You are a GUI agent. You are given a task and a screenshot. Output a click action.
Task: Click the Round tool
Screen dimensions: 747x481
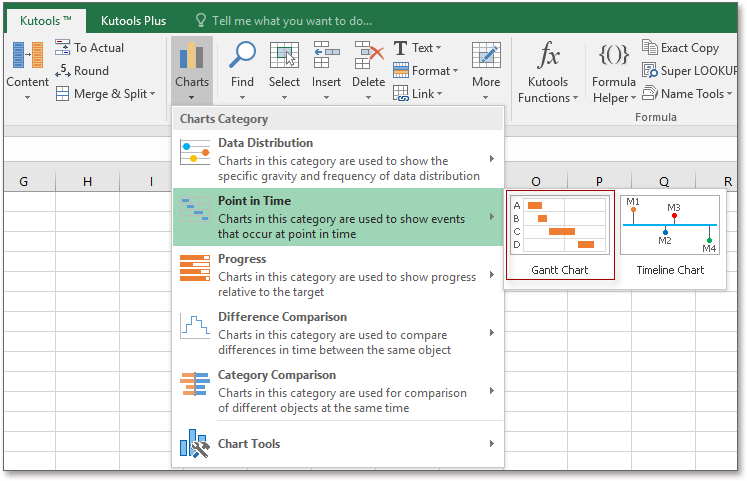point(82,70)
